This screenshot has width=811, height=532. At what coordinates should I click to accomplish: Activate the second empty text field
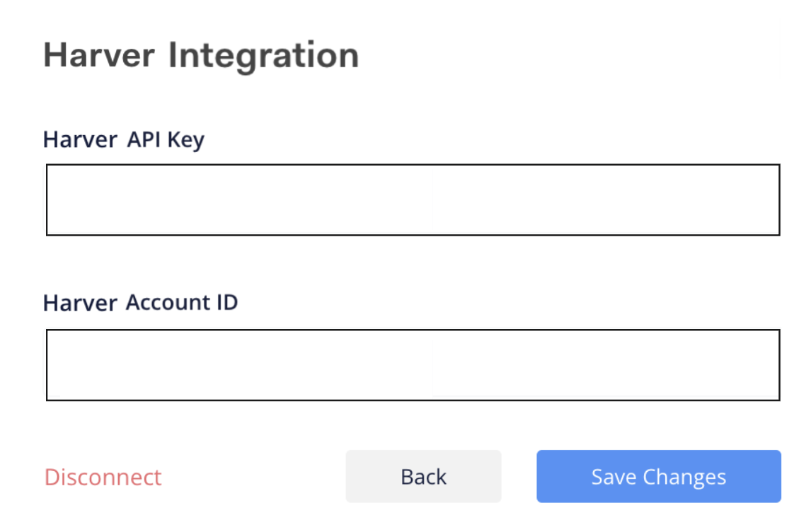pos(413,364)
